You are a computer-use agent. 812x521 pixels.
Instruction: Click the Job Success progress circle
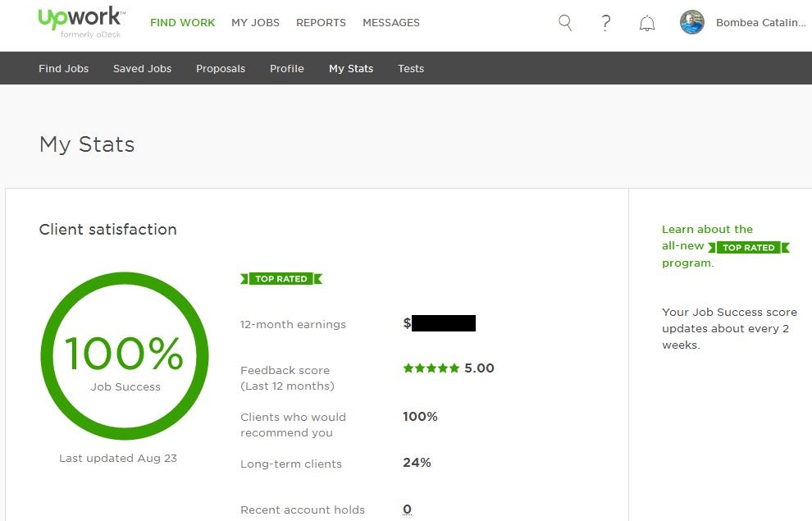tap(124, 355)
